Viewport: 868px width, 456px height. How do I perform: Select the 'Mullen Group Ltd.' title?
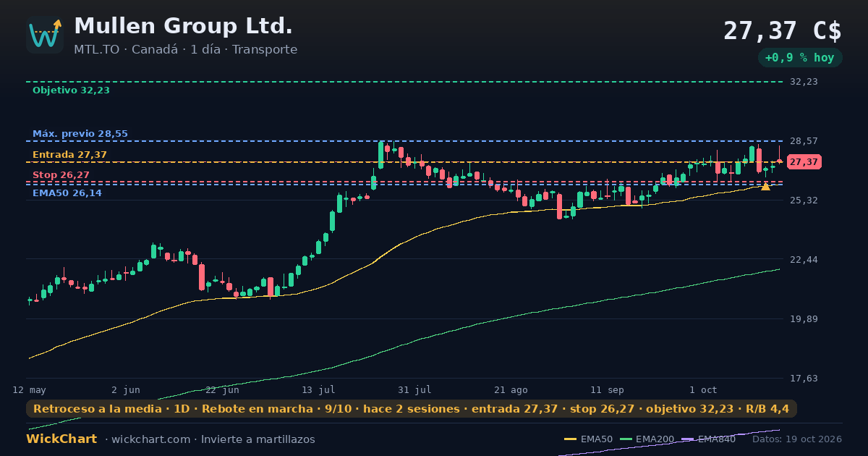click(x=183, y=26)
